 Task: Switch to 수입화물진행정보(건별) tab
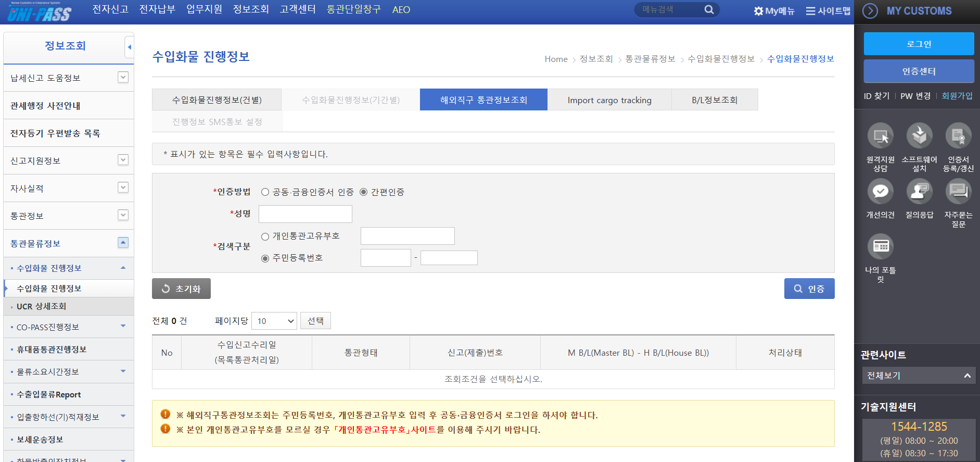click(x=217, y=99)
